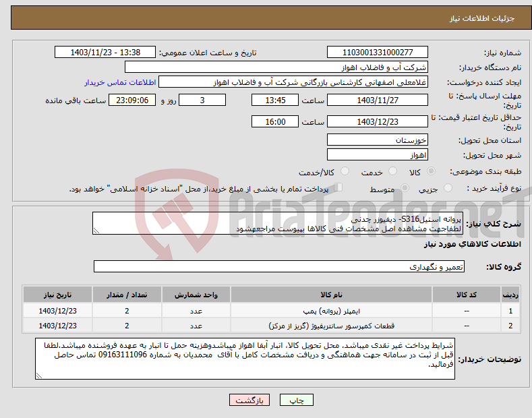The width and height of the screenshot is (532, 418).
Task: Click the بازگشت back button
Action: pos(249,400)
